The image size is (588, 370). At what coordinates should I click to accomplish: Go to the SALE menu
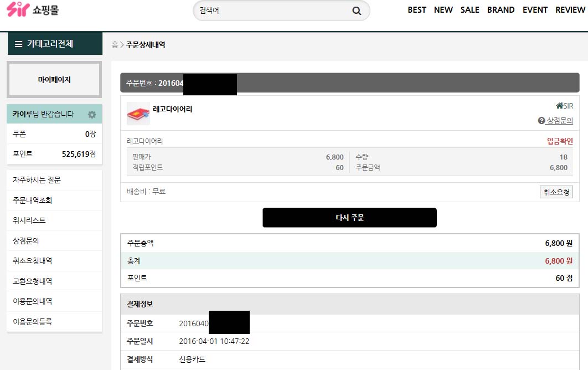(x=470, y=10)
